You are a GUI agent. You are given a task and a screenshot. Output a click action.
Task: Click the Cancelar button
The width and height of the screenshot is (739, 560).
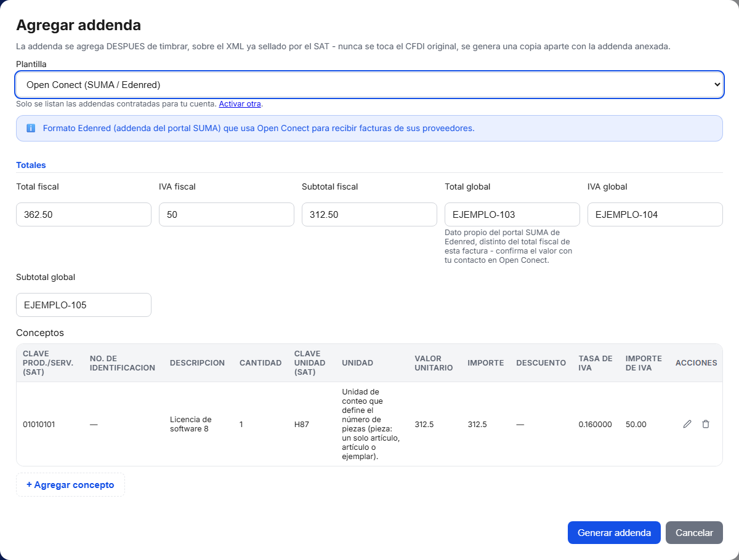tap(694, 533)
